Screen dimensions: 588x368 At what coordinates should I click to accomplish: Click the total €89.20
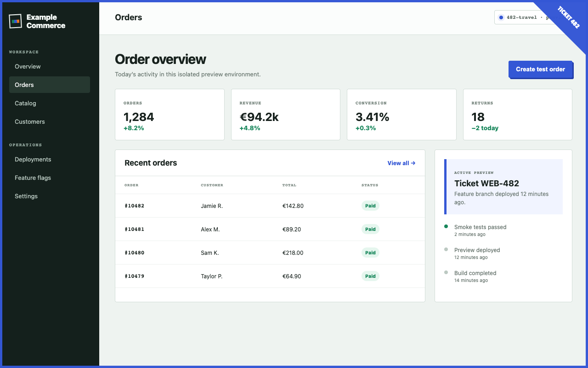(x=292, y=229)
